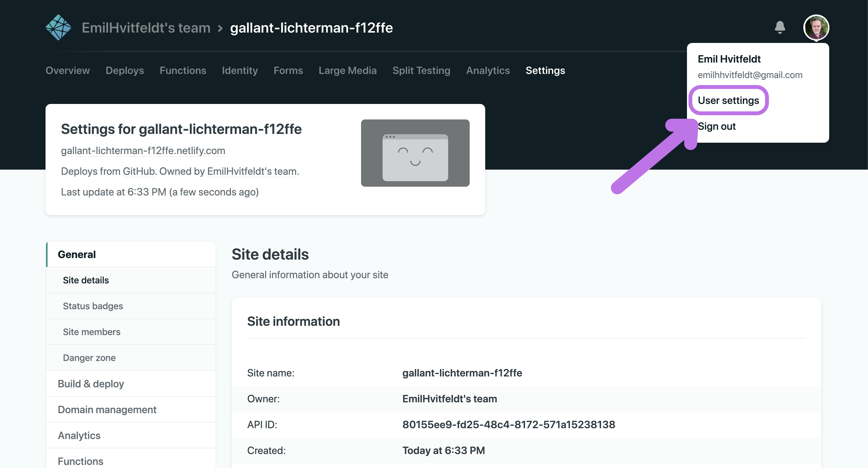Open Domain management in sidebar
This screenshot has height=468, width=868.
click(x=131, y=410)
